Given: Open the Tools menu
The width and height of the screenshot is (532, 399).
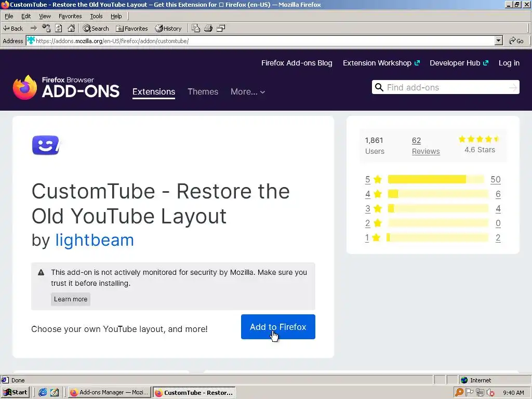Looking at the screenshot, I should [96, 16].
